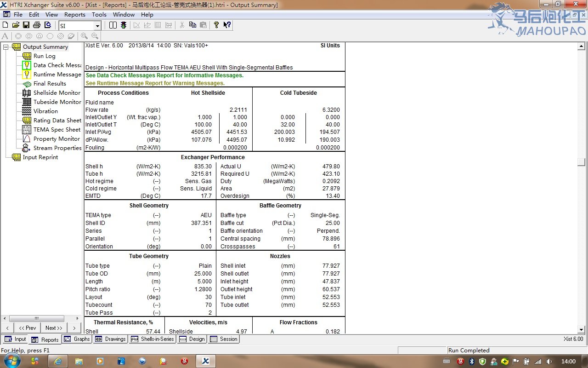Click the 'Next >>' navigation button

[54, 328]
